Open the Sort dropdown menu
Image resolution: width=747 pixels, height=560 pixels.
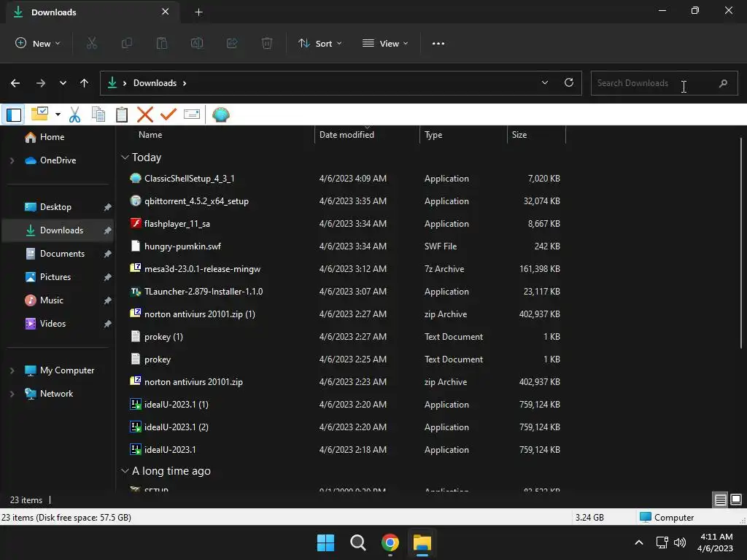(320, 43)
